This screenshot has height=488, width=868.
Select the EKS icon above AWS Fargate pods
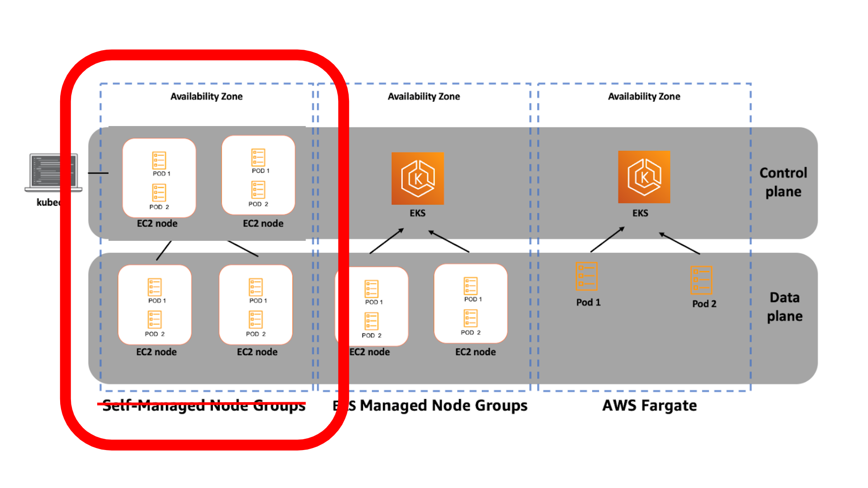[x=644, y=177]
